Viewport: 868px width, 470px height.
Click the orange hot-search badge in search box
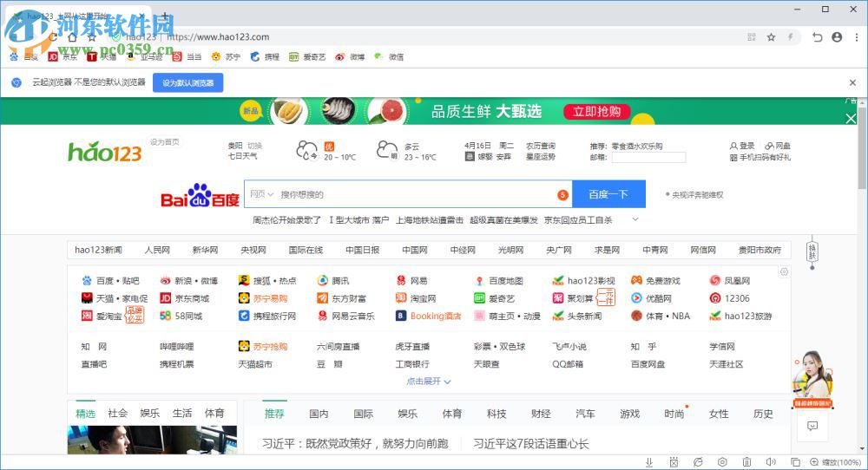[562, 194]
